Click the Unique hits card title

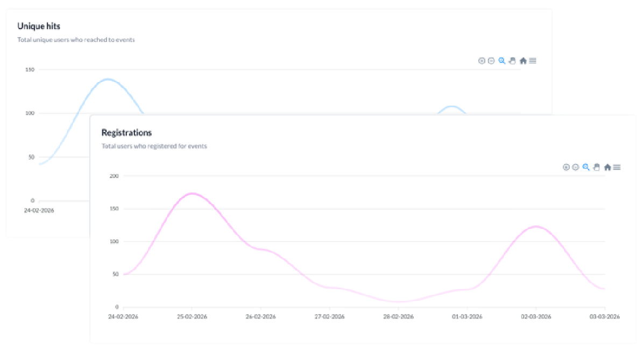pyautogui.click(x=39, y=26)
